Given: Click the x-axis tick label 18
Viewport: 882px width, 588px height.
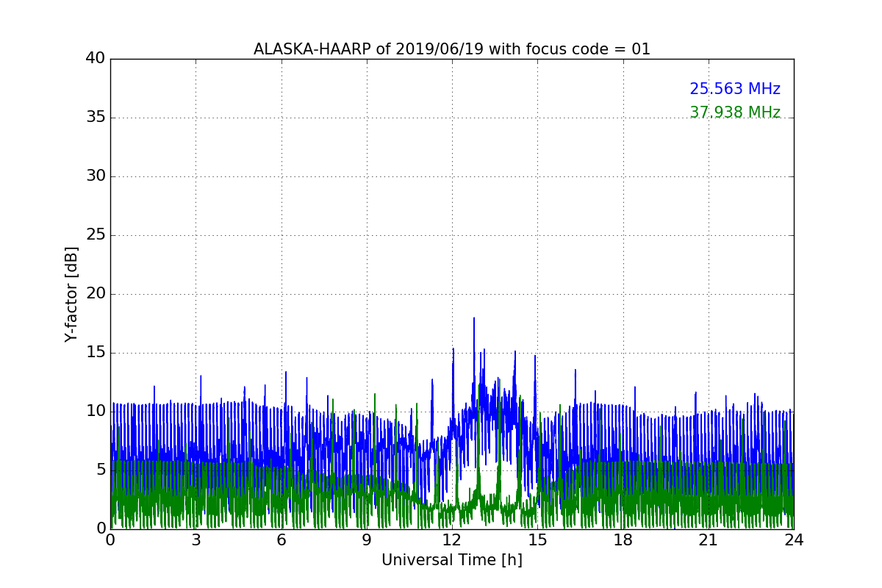Looking at the screenshot, I should point(623,540).
